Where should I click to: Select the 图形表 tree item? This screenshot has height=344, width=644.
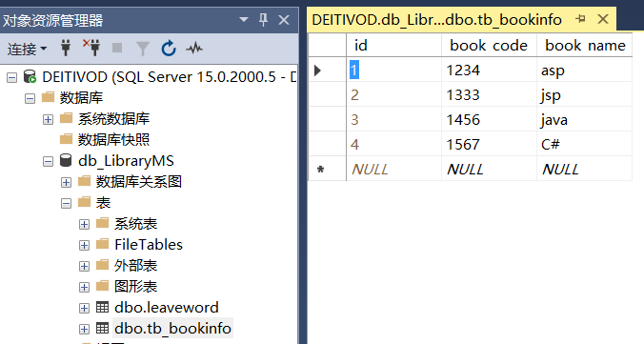(135, 287)
